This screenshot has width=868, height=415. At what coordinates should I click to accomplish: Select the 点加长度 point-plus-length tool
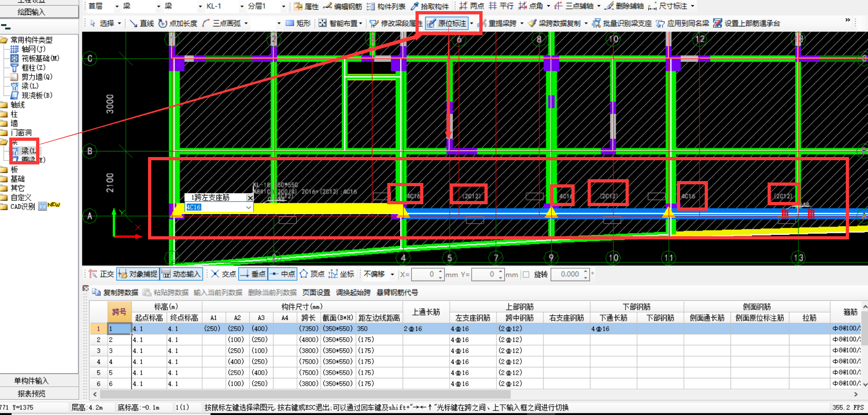pos(178,23)
